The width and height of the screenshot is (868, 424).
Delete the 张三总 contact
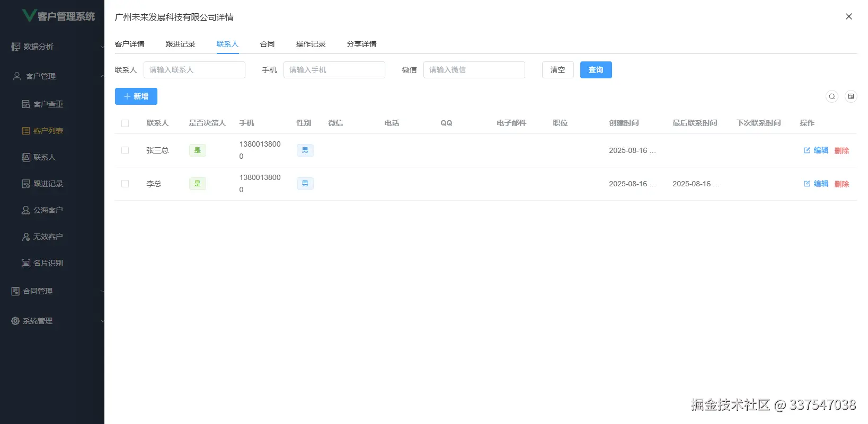pyautogui.click(x=842, y=150)
